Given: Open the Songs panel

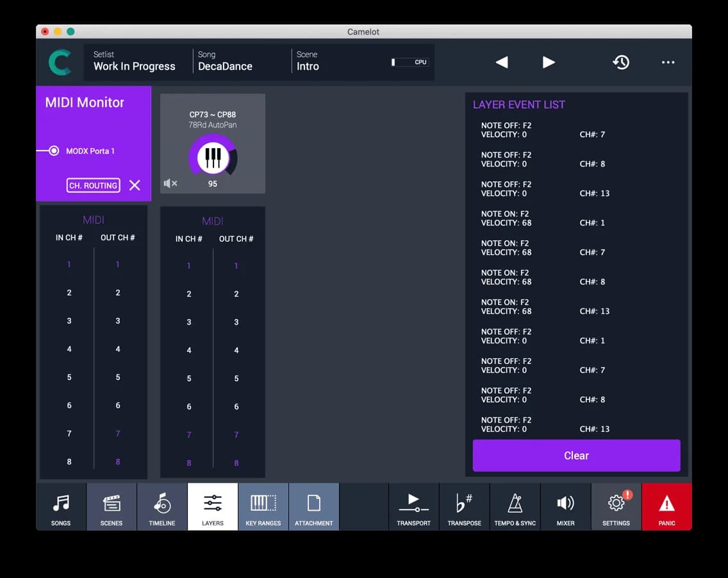Looking at the screenshot, I should pos(61,506).
